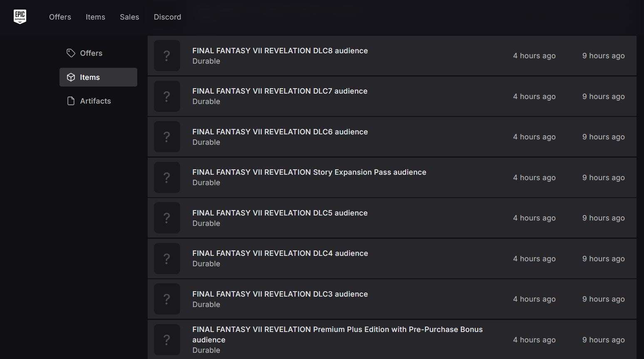Screen dimensions: 644x359
Task: Go to Sales in the top navigation
Action: click(x=129, y=17)
